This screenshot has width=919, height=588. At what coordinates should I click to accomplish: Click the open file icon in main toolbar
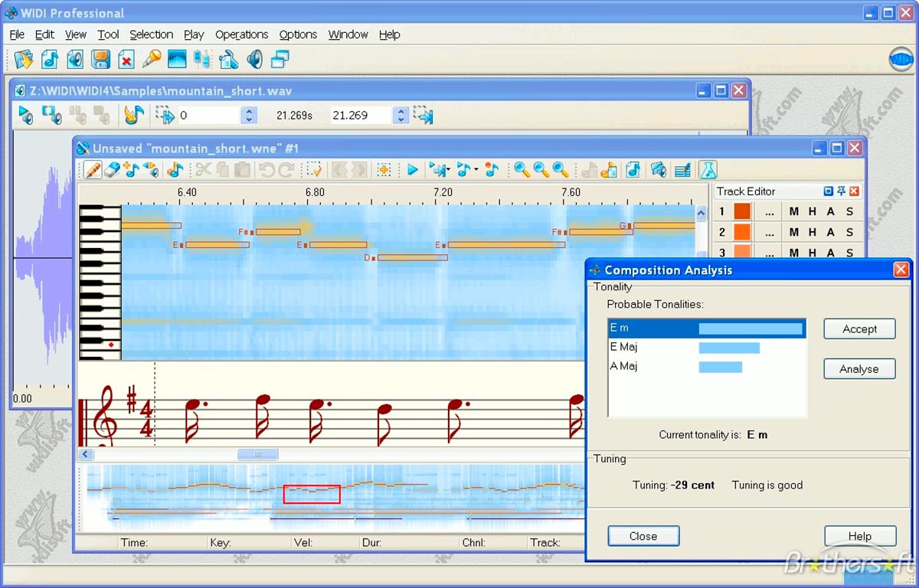point(24,58)
